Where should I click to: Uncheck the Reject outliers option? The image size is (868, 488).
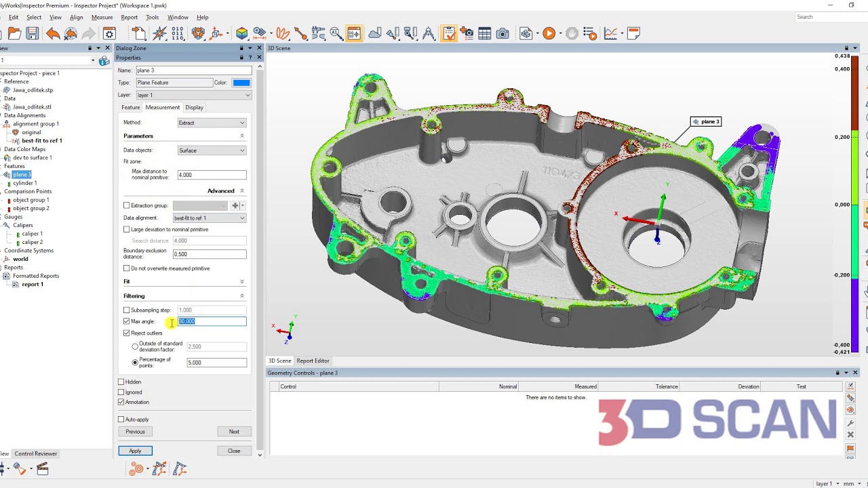[x=127, y=333]
